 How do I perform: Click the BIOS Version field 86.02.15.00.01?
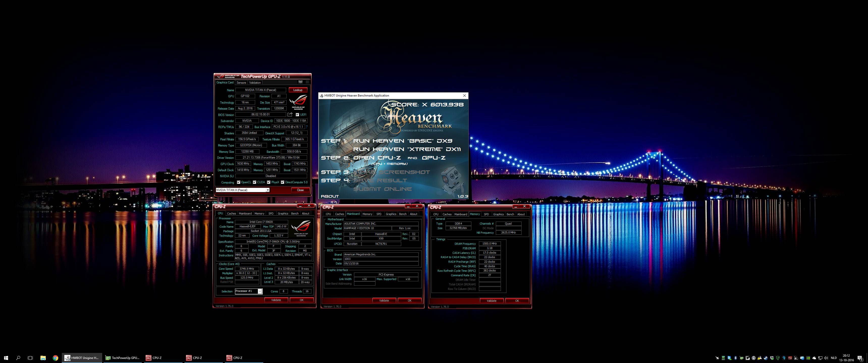coord(260,114)
